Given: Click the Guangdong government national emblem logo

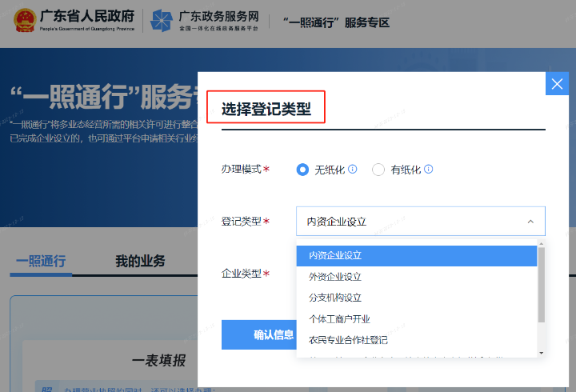Looking at the screenshot, I should pos(24,22).
